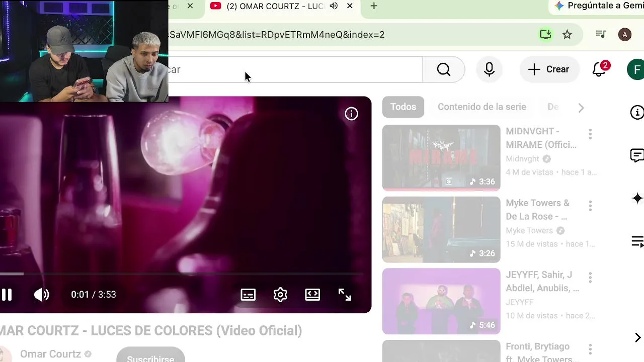Show more filter chips with the arrow
This screenshot has height=362, width=644.
tap(581, 108)
